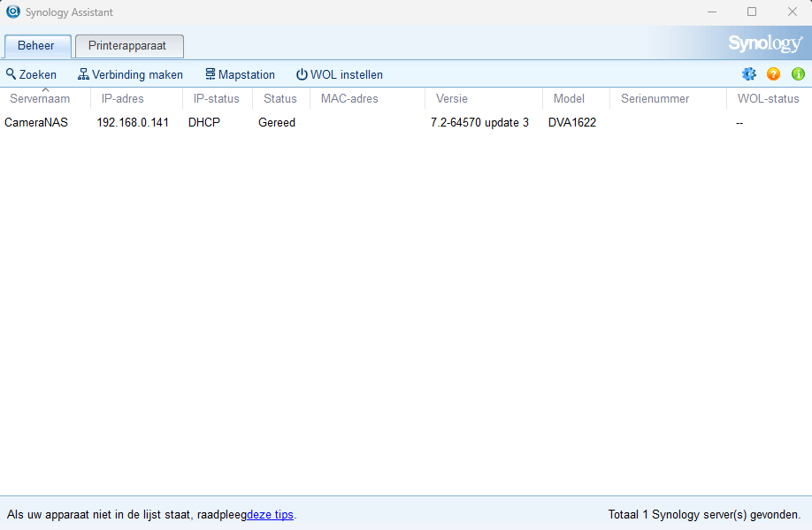The height and width of the screenshot is (530, 812).
Task: Sort by the Model column header
Action: (x=576, y=98)
